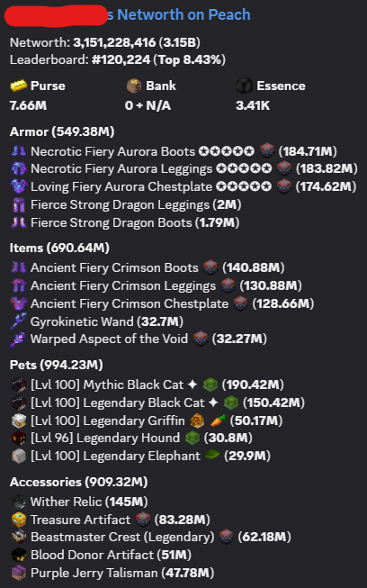Viewport: 367px width, 588px height.
Task: Click the Loving Fiery Aurora Chestplate icon
Action: coord(18,186)
